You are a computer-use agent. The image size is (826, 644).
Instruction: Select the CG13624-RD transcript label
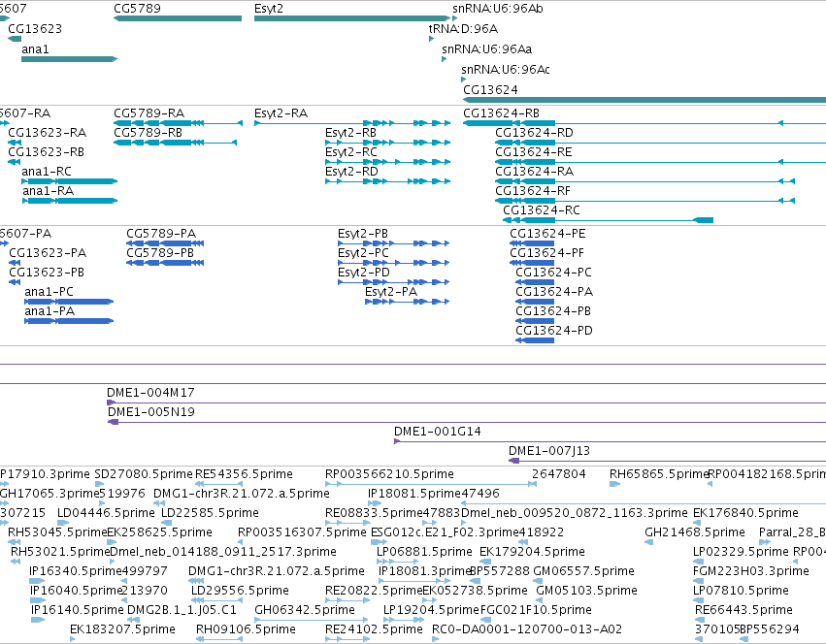tap(534, 132)
